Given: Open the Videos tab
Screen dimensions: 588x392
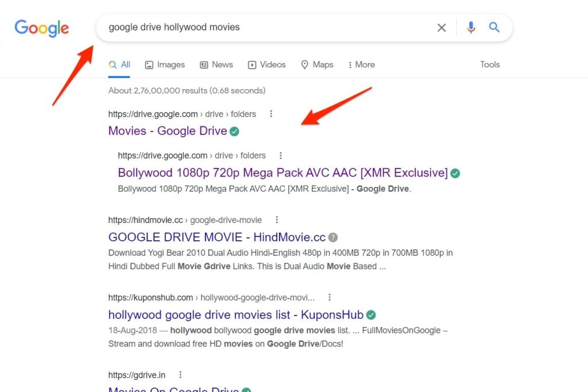Looking at the screenshot, I should (266, 64).
